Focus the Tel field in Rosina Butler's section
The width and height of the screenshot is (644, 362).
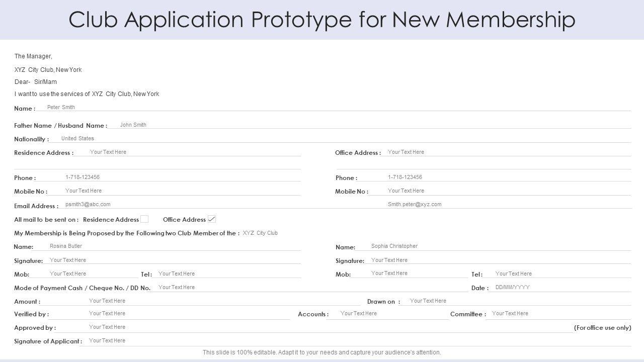[227, 274]
